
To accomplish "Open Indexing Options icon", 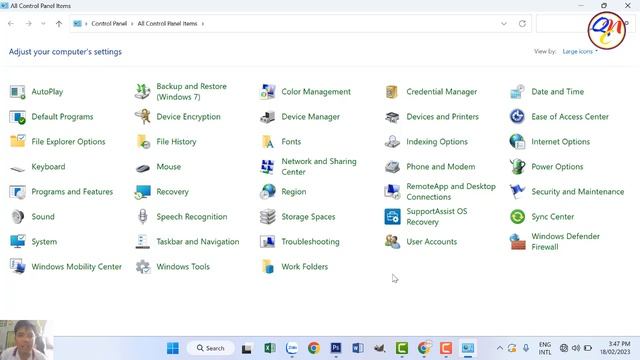I will click(x=392, y=142).
